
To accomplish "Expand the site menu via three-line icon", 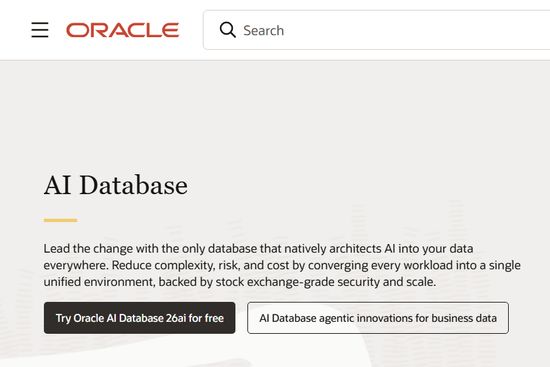I will tap(40, 30).
